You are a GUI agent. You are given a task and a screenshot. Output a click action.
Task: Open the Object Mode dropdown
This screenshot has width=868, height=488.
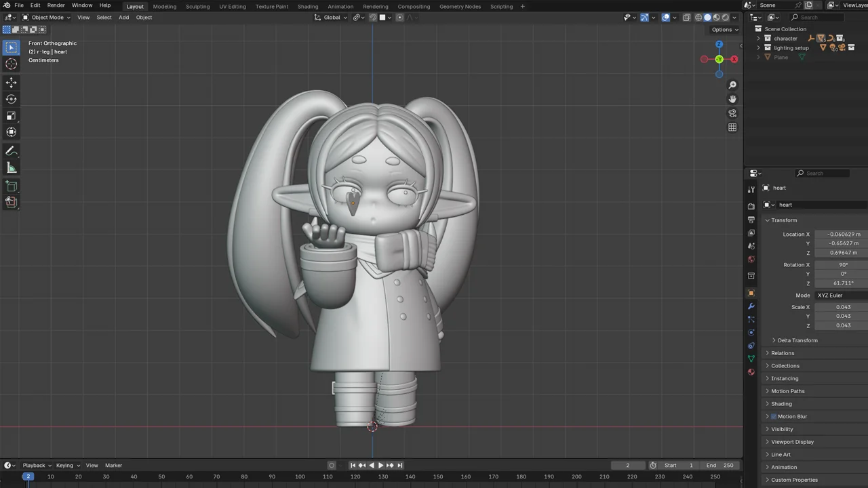47,17
